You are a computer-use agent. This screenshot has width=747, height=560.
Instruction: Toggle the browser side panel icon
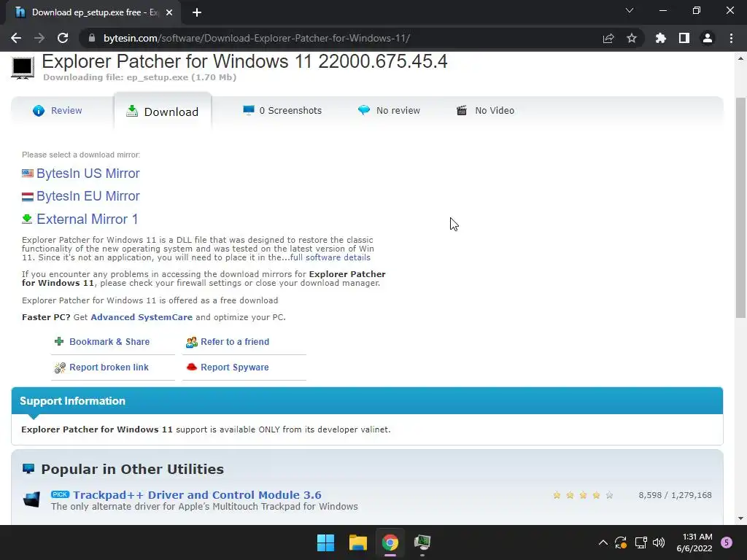(684, 38)
